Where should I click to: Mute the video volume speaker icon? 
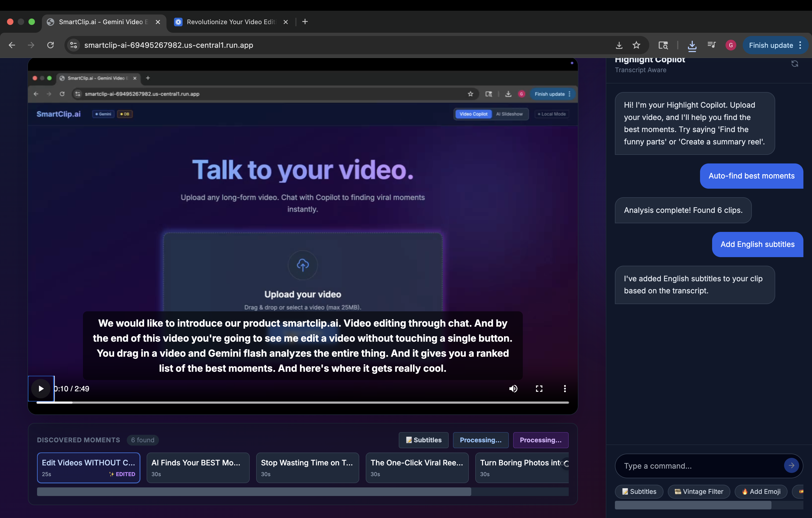(x=513, y=389)
